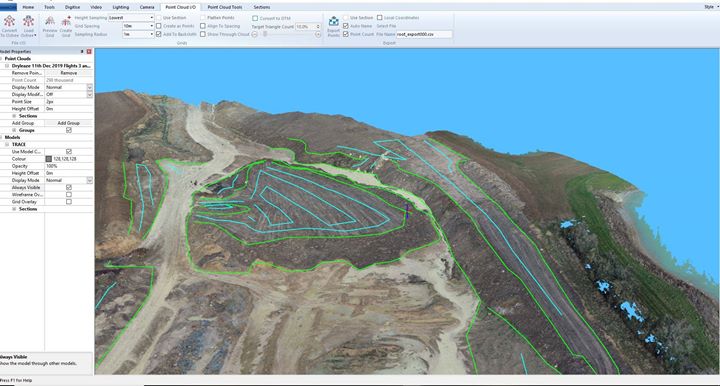The width and height of the screenshot is (720, 386).
Task: Click point cloud Height Offset 0m value
Action: pyautogui.click(x=69, y=109)
